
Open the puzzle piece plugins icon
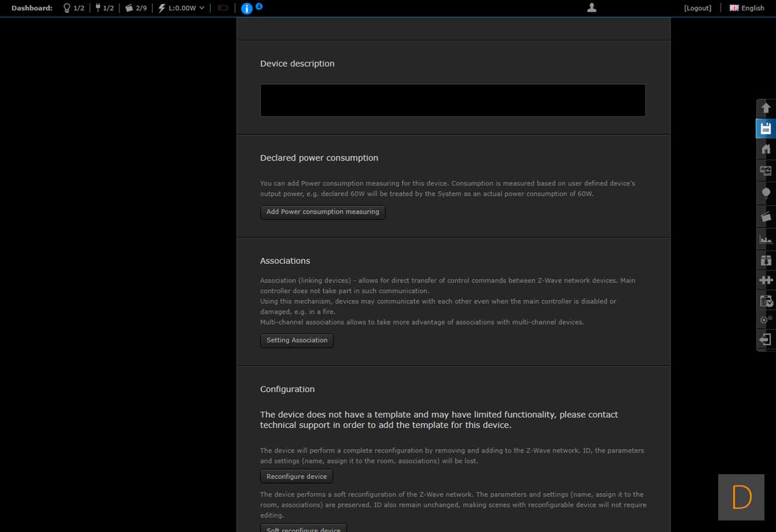click(766, 280)
